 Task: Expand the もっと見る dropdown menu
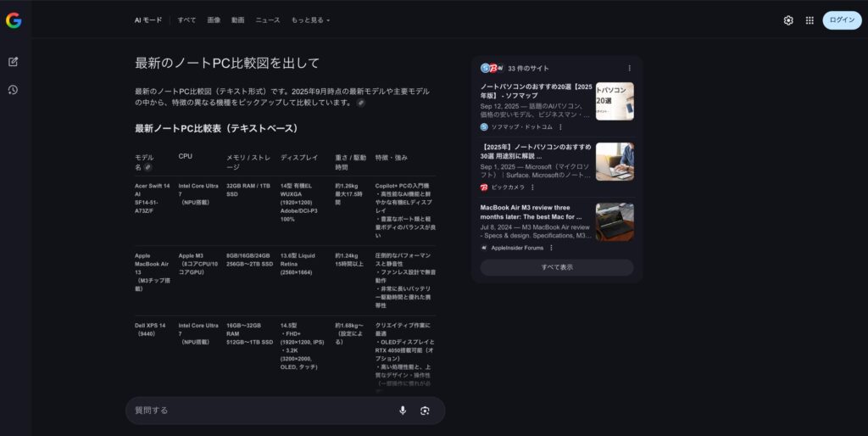tap(310, 20)
